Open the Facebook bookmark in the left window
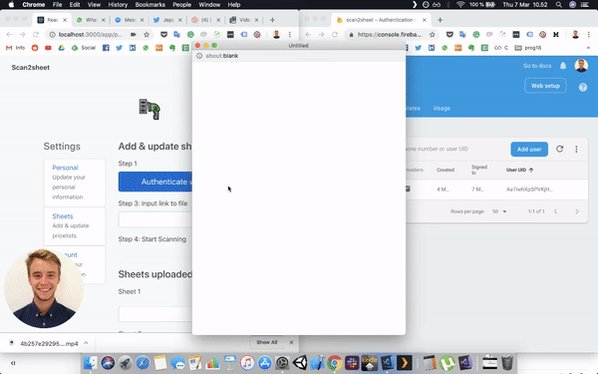Screen dimensions: 598x374 point(106,48)
